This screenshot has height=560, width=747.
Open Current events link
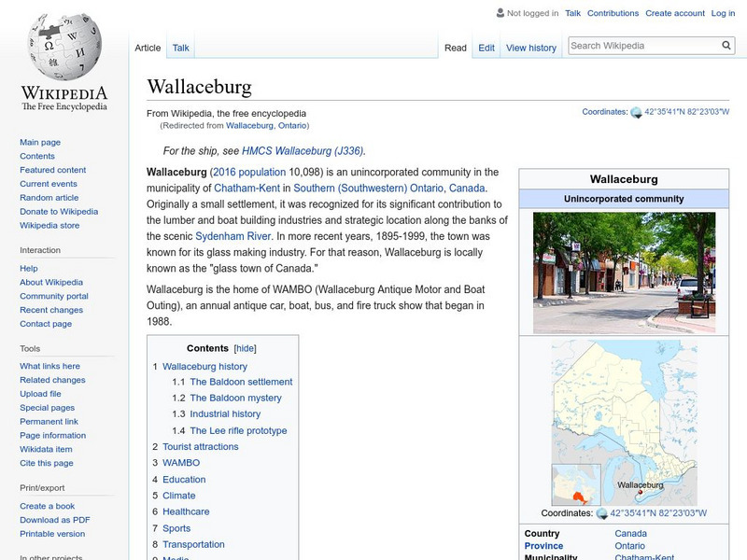(49, 183)
